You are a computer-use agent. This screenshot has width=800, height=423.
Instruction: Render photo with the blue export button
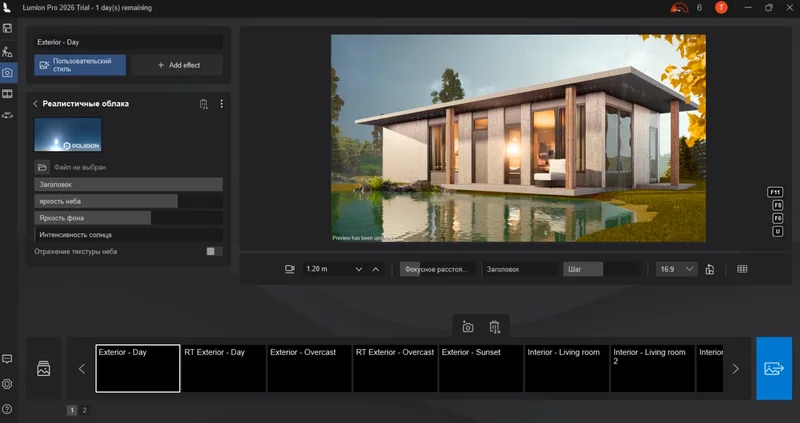(774, 368)
